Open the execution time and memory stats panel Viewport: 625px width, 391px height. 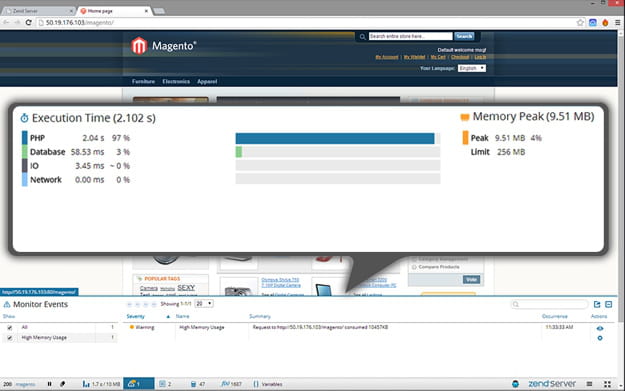click(x=101, y=384)
